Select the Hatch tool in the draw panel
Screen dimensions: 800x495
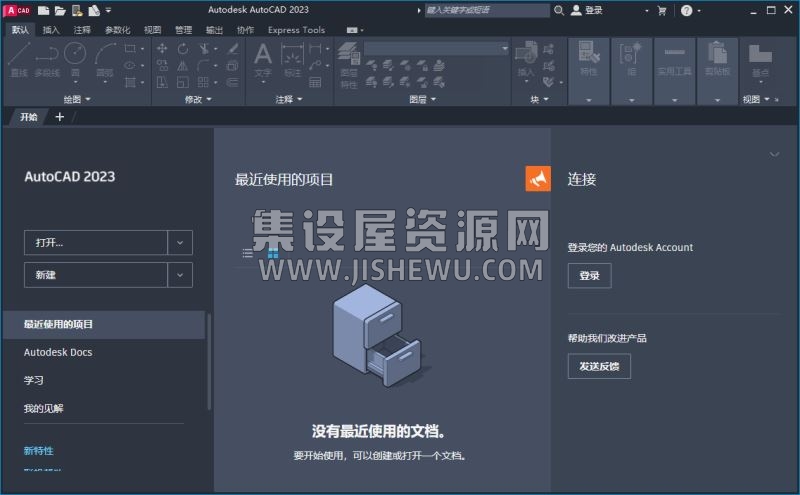point(131,82)
